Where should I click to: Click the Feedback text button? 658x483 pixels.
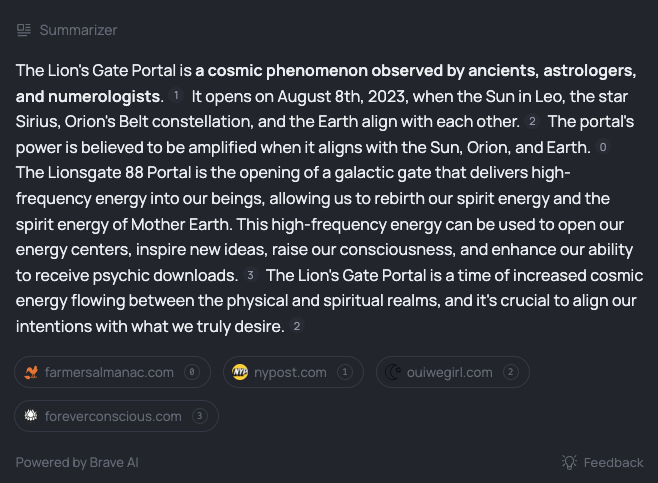point(613,462)
